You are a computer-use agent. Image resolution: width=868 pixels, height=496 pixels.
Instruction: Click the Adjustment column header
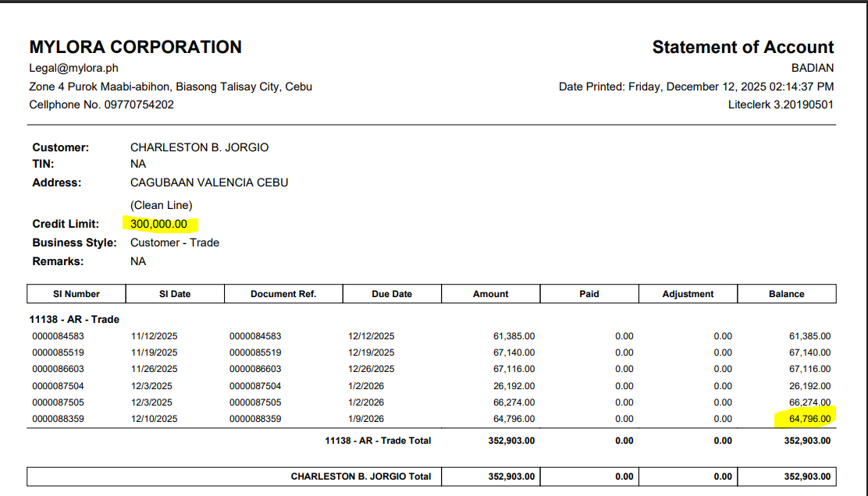[688, 294]
